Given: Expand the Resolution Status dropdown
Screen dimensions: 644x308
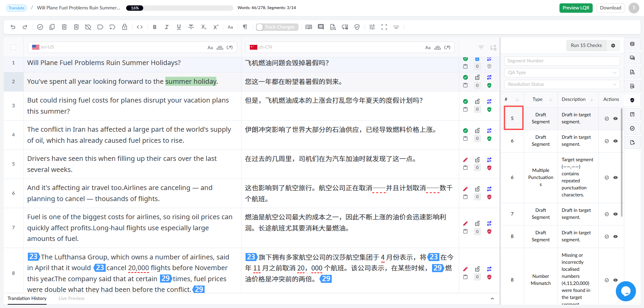Looking at the screenshot, I should [x=562, y=84].
